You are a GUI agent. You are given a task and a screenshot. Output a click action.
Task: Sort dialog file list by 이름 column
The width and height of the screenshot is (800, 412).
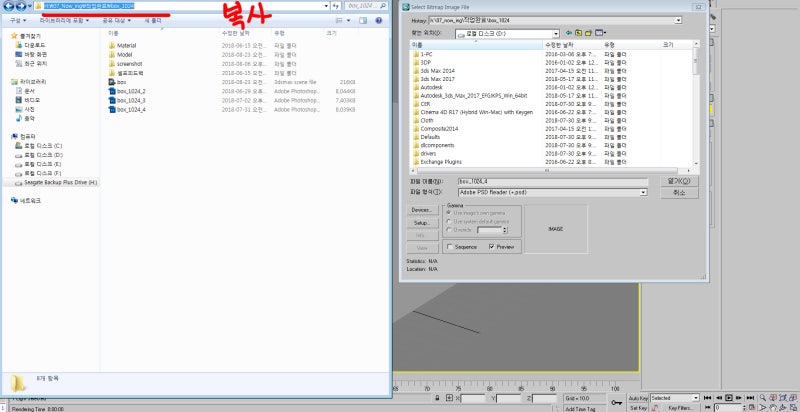pos(476,45)
